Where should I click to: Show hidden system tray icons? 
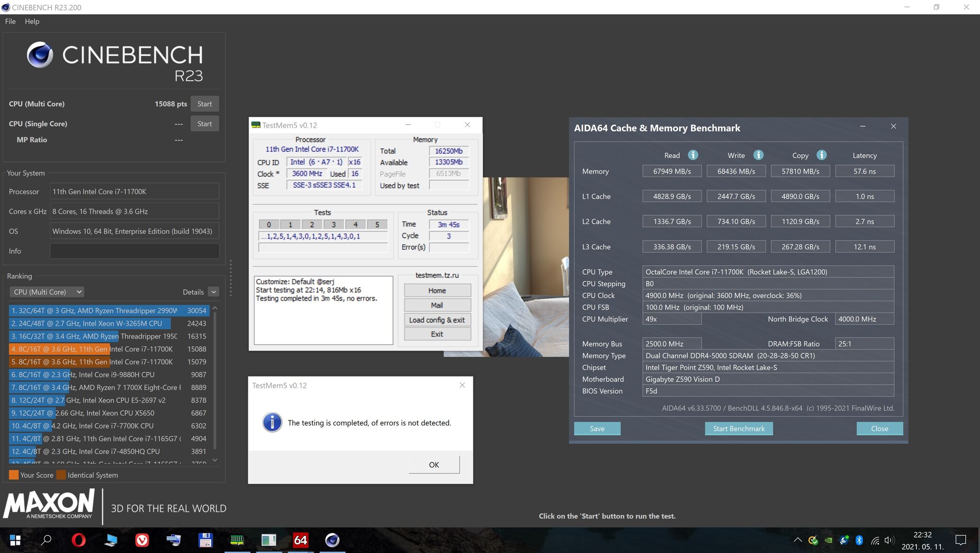point(798,540)
